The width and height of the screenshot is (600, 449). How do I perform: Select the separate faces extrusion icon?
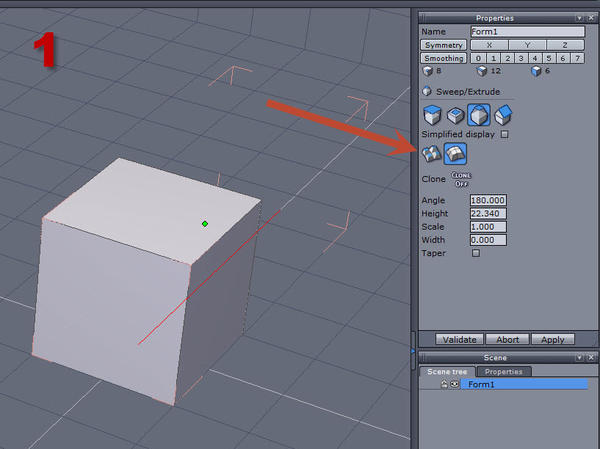click(431, 154)
